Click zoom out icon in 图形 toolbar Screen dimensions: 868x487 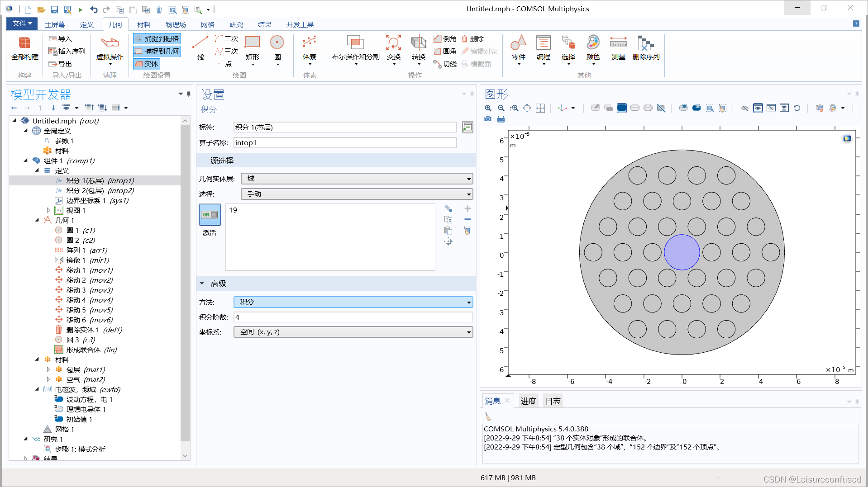pyautogui.click(x=501, y=108)
